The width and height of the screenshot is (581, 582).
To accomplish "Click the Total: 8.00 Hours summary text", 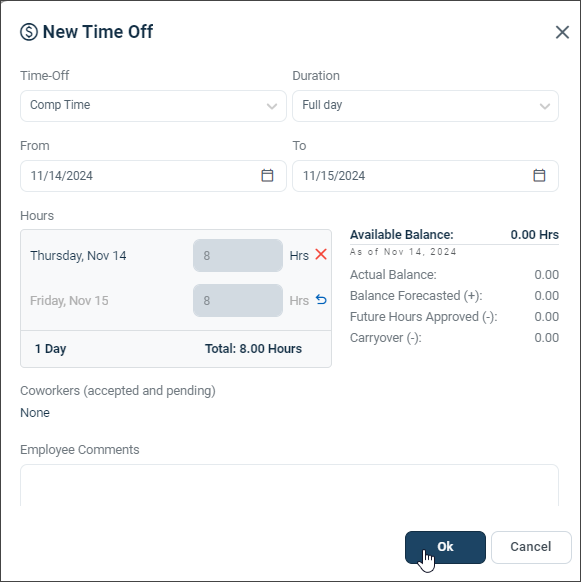I will 254,349.
